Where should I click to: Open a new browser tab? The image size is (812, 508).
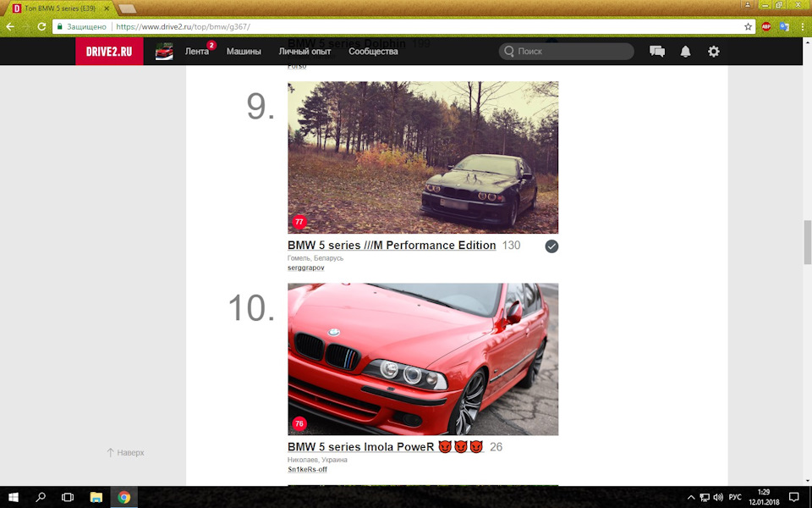128,8
